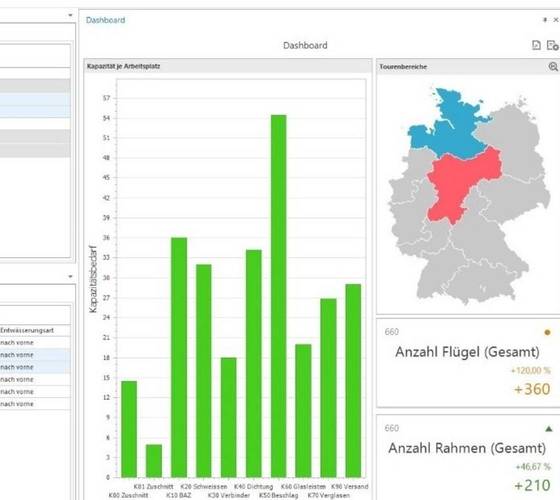Select the first 'nach vorne' list row
The image size is (560, 500).
pos(35,342)
